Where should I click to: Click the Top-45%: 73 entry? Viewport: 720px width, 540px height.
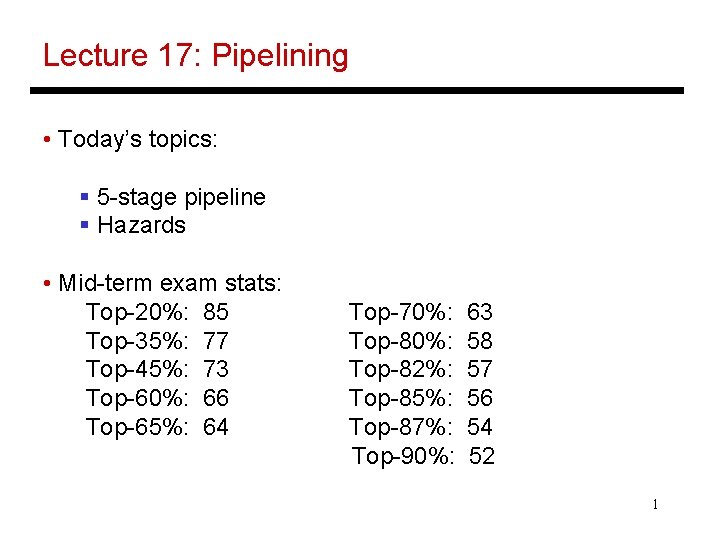coord(157,370)
